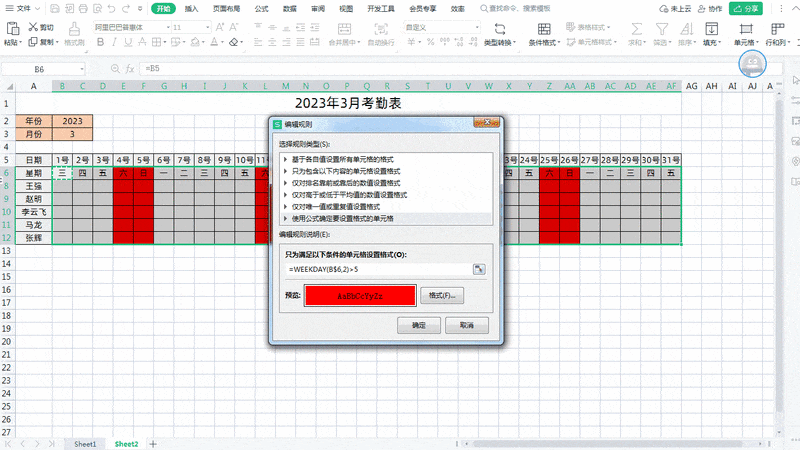Open the Table Style (表格样式) dropdown

click(x=588, y=27)
